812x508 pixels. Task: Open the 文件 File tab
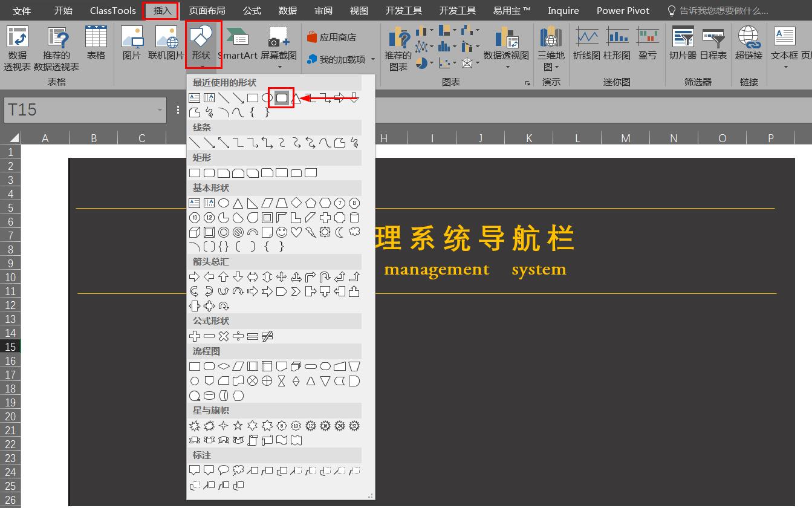22,11
